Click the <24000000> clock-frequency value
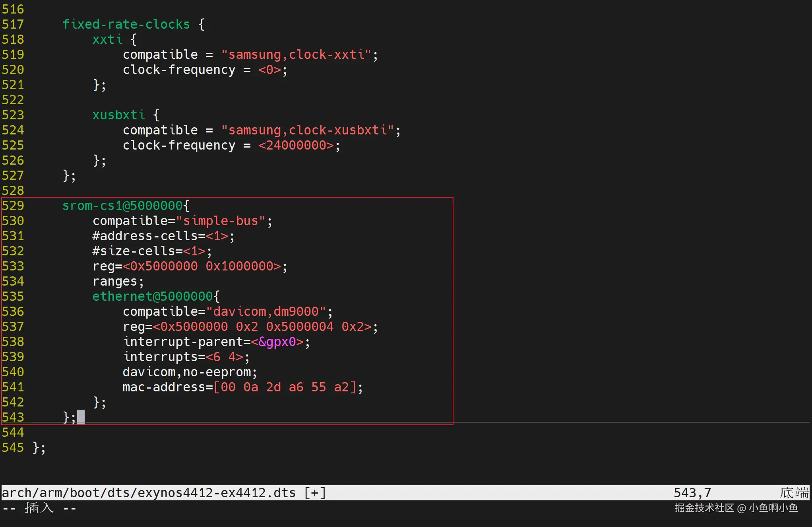The image size is (812, 527). pos(296,145)
